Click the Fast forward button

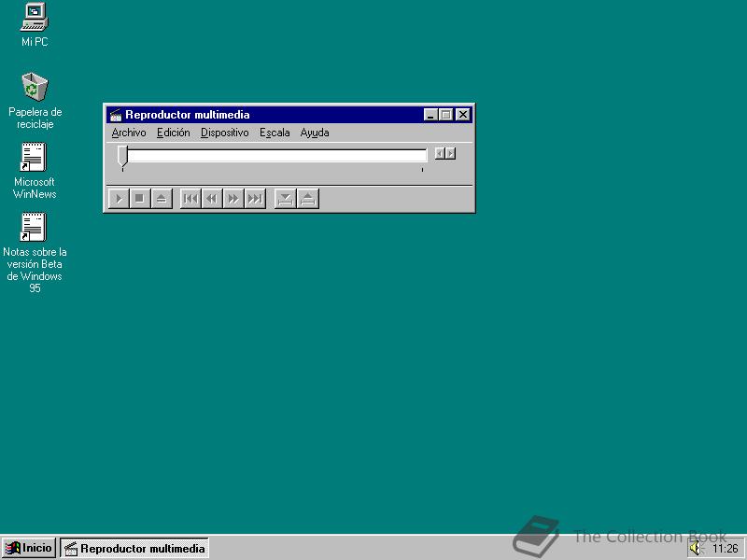click(x=233, y=199)
